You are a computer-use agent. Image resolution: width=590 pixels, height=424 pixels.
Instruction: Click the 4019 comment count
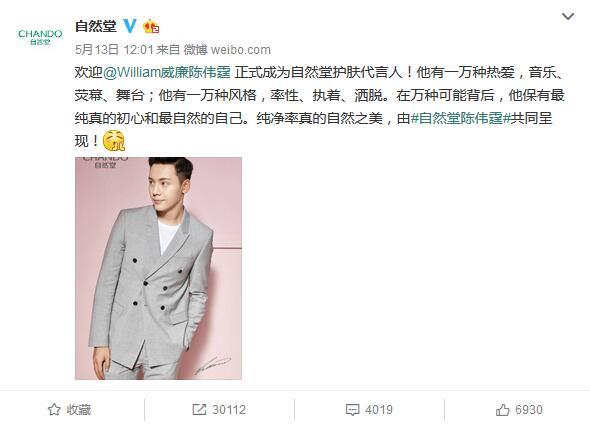click(379, 409)
